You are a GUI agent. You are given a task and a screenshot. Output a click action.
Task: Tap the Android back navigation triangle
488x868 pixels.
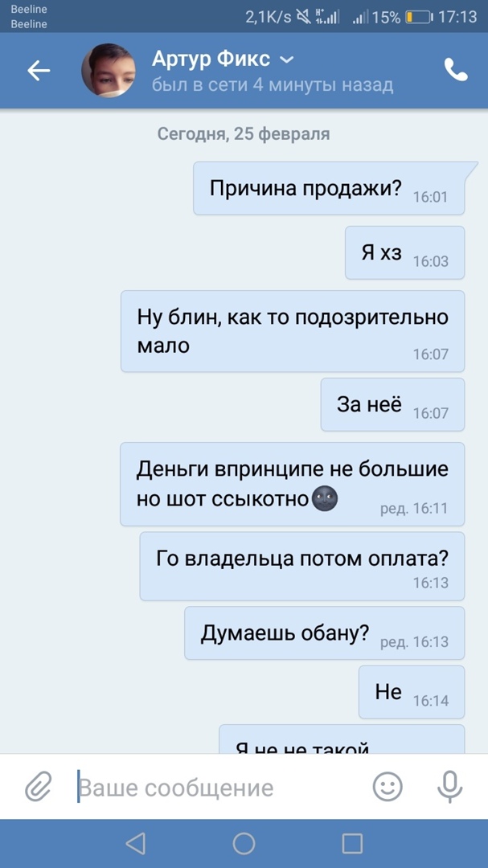point(136,844)
